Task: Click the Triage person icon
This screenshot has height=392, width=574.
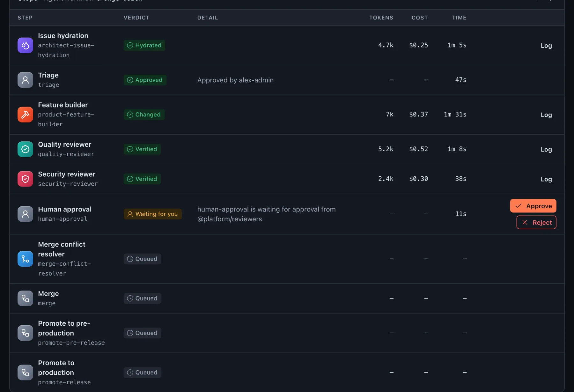Action: tap(25, 80)
